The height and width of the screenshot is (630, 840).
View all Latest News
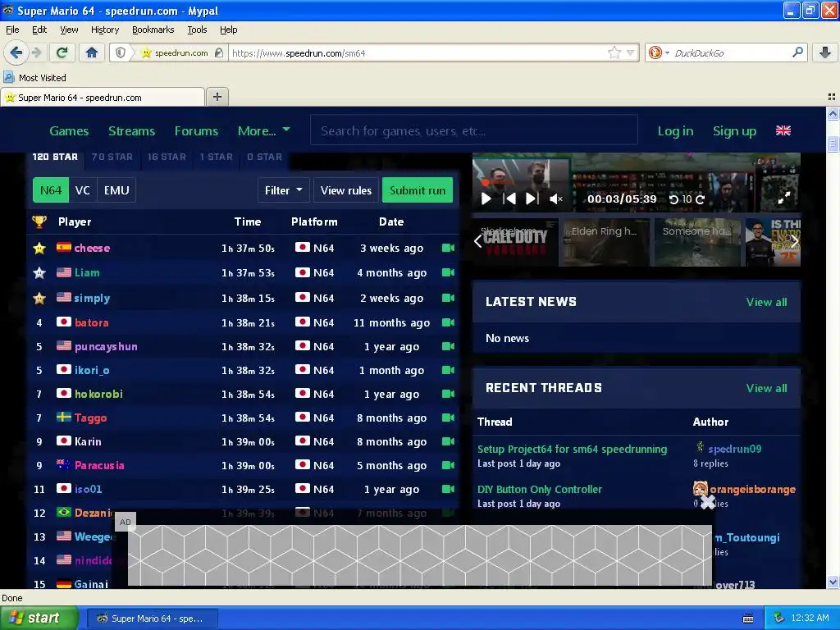pyautogui.click(x=766, y=302)
